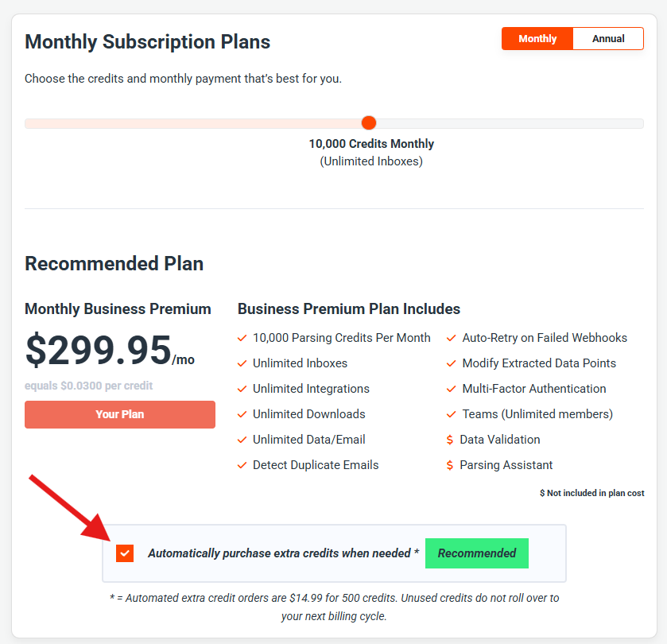This screenshot has height=644, width=667.
Task: Click checkmark beside Teams (Unlimited members)
Action: 452,414
